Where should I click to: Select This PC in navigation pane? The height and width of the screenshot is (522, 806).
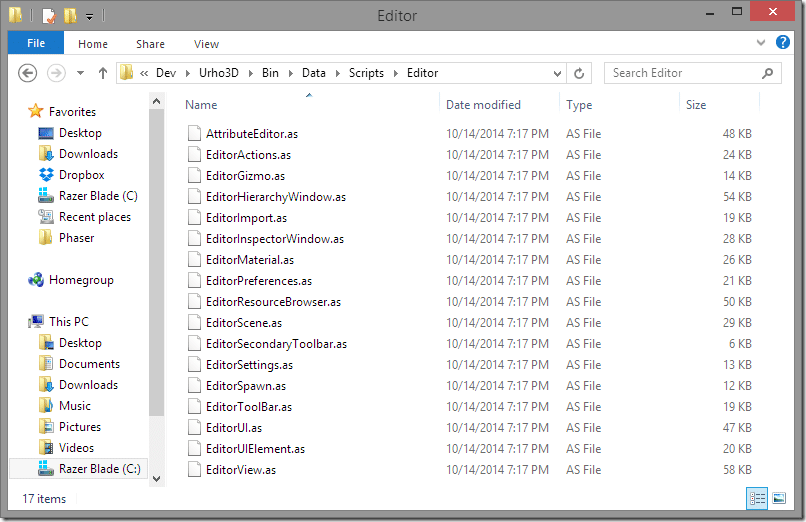click(x=68, y=322)
